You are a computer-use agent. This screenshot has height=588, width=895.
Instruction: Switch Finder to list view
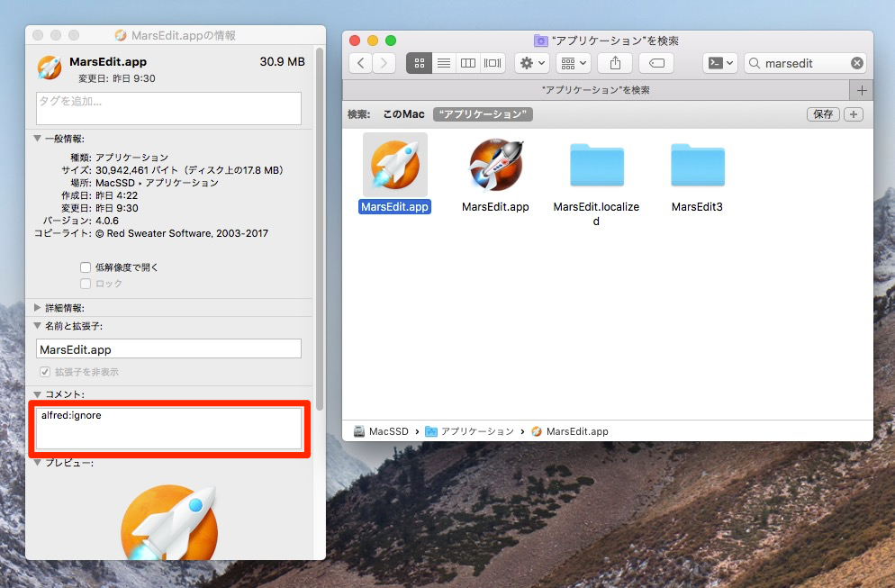(444, 63)
